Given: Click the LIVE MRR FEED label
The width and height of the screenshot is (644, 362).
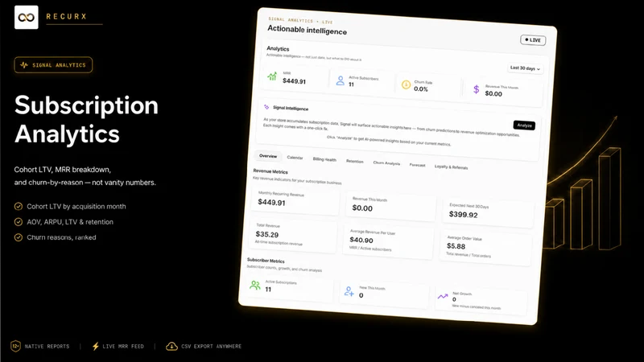Looking at the screenshot, I should click(x=123, y=347).
